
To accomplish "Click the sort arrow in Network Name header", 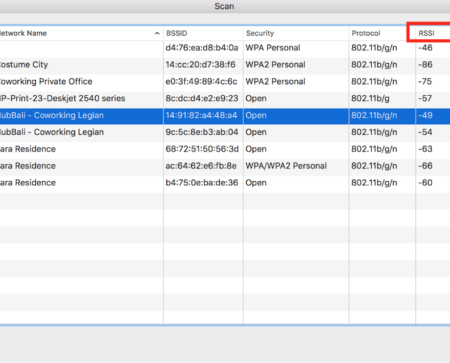I will 157,33.
